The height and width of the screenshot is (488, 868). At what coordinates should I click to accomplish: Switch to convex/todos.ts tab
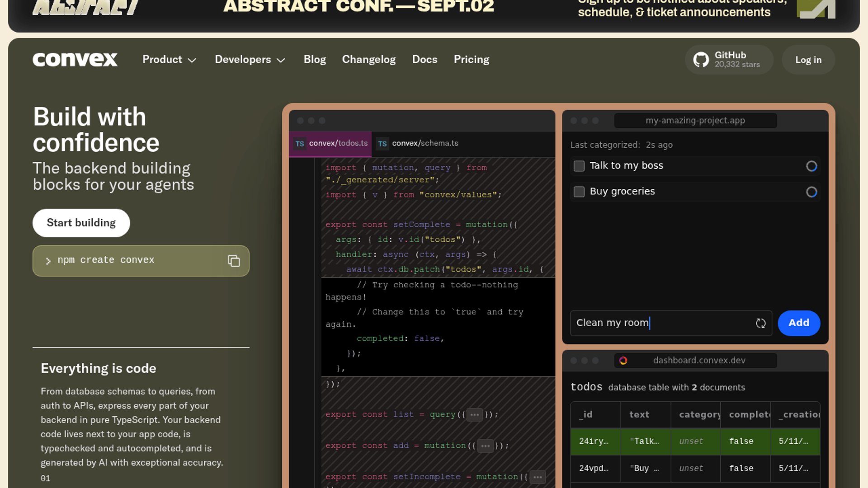pyautogui.click(x=330, y=144)
